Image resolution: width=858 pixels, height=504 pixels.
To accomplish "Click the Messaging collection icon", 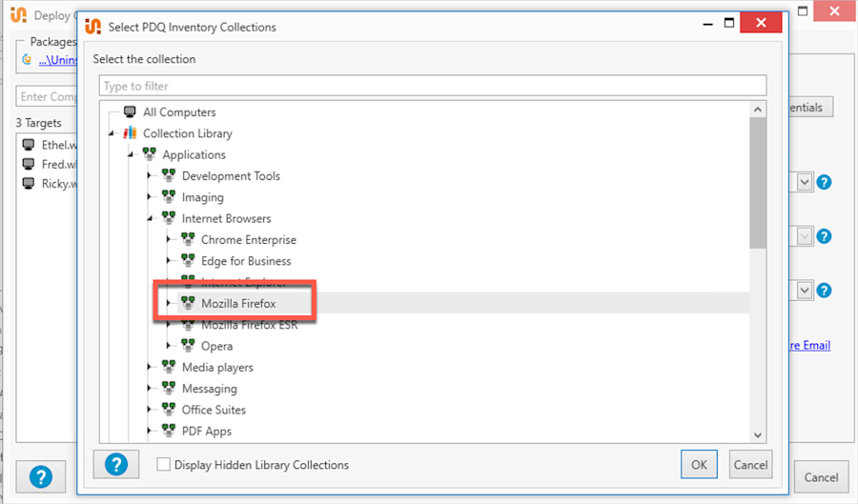I will tap(169, 388).
